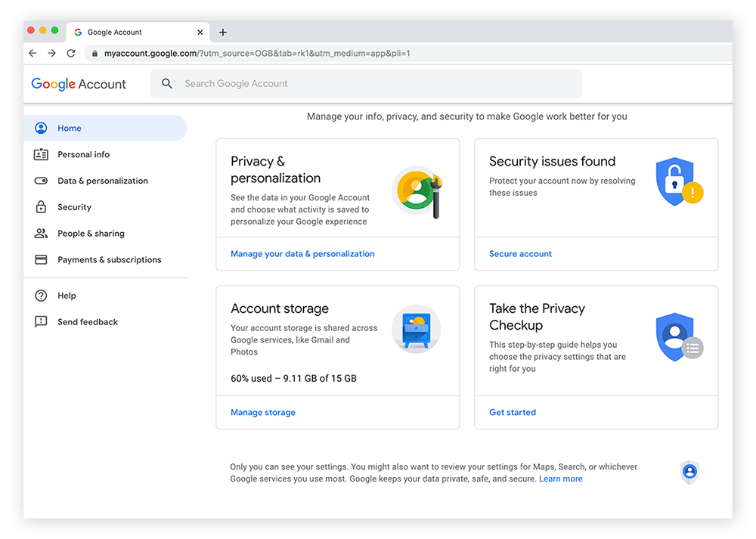756x539 pixels.
Task: Open the profile avatar in the corner
Action: pos(689,472)
